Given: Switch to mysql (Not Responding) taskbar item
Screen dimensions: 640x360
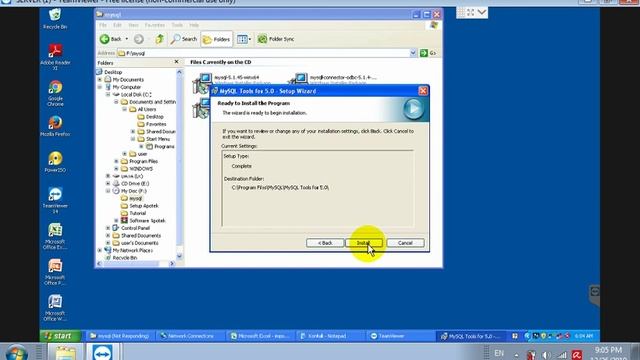Looking at the screenshot, I should [x=120, y=336].
